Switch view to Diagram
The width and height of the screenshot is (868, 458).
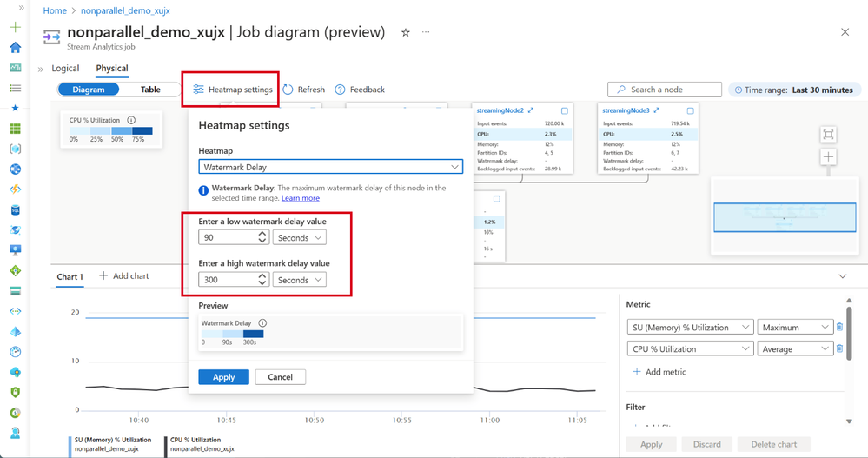pos(89,90)
